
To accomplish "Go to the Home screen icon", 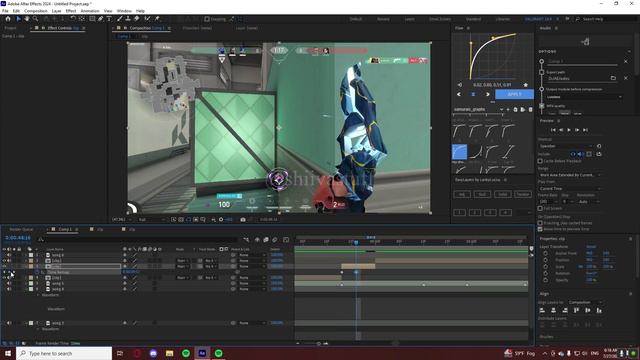I will click(x=8, y=19).
